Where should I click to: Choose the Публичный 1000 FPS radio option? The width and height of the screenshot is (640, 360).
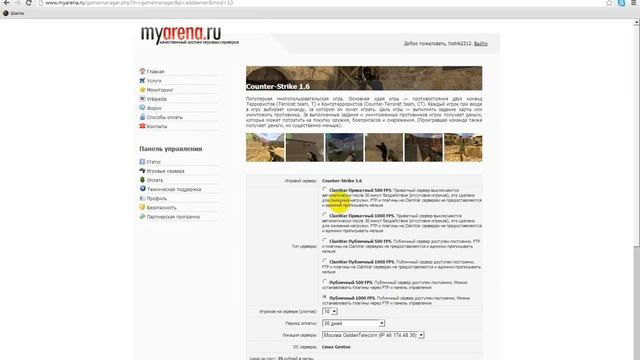click(x=324, y=297)
